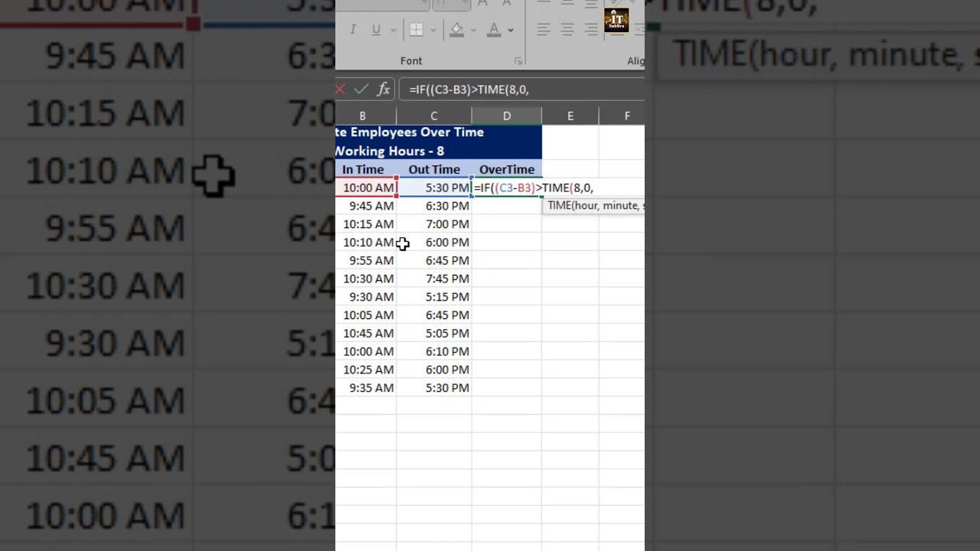Select In Time cell '10:05 AM'
The image size is (980, 551).
click(365, 315)
